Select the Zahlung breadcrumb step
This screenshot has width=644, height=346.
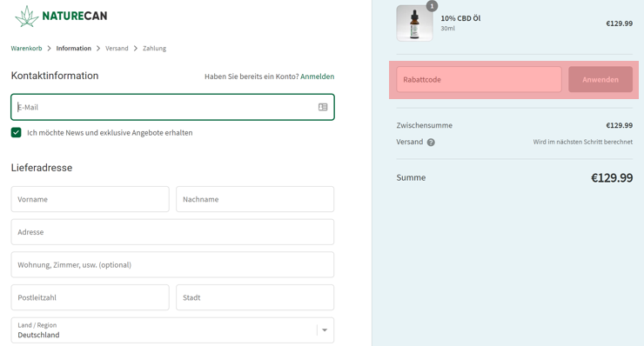tap(154, 49)
